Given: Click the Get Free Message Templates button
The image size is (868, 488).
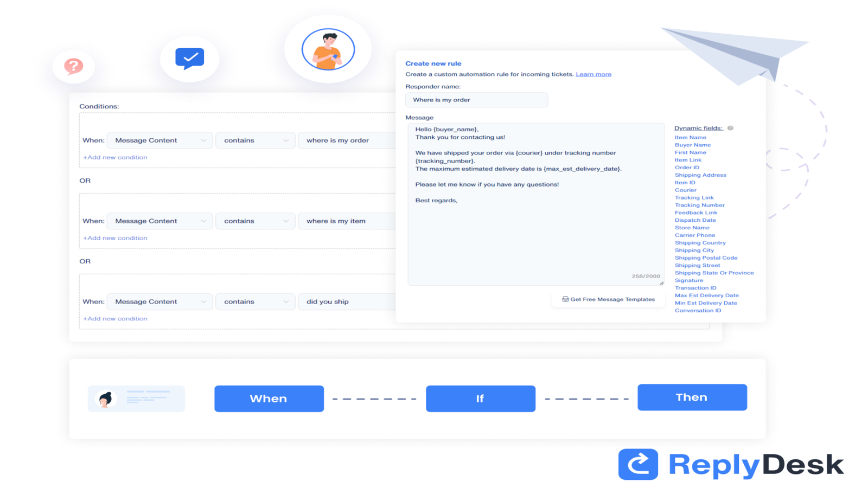Looking at the screenshot, I should point(608,299).
